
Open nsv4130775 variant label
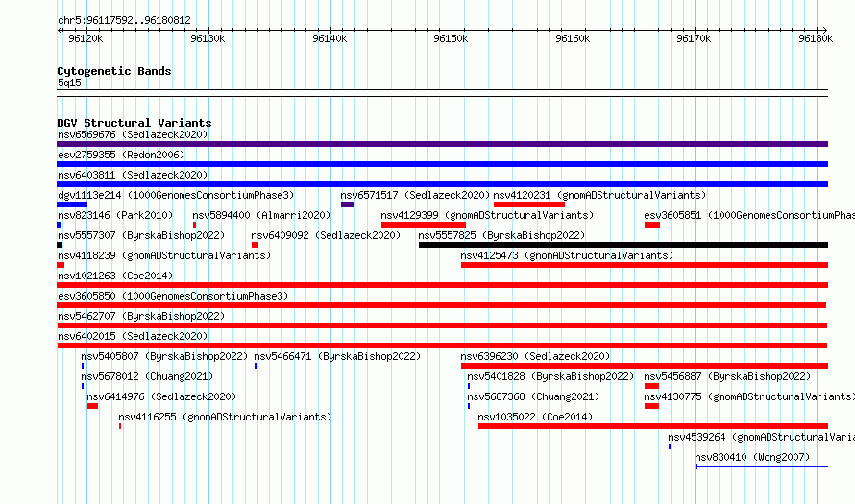tap(749, 396)
